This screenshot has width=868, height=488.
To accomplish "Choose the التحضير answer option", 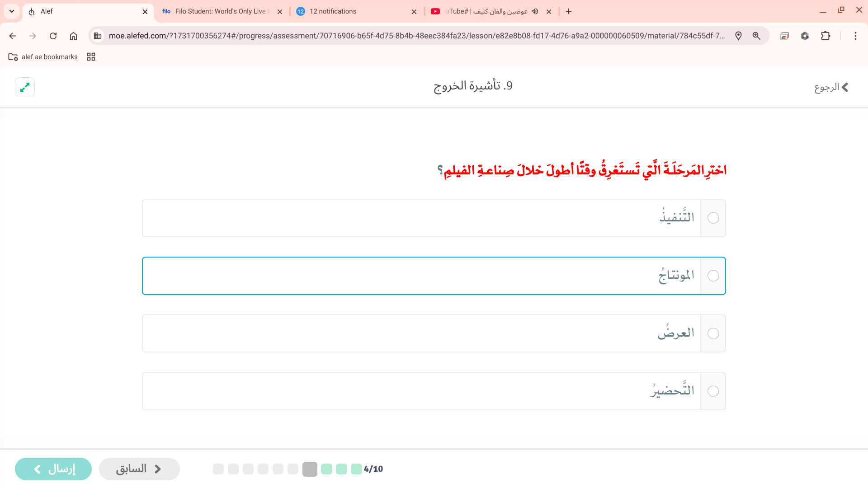I will (713, 391).
